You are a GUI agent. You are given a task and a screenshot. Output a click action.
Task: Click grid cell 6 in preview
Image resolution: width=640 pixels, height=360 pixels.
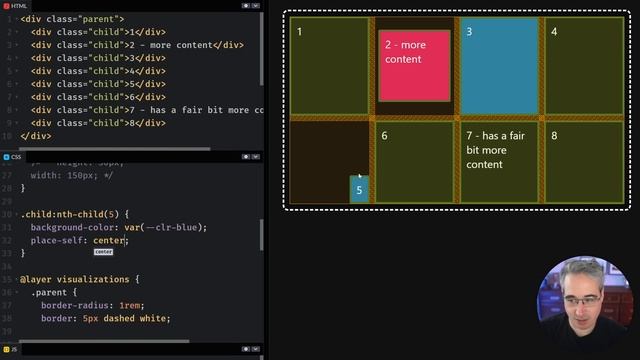coord(414,162)
